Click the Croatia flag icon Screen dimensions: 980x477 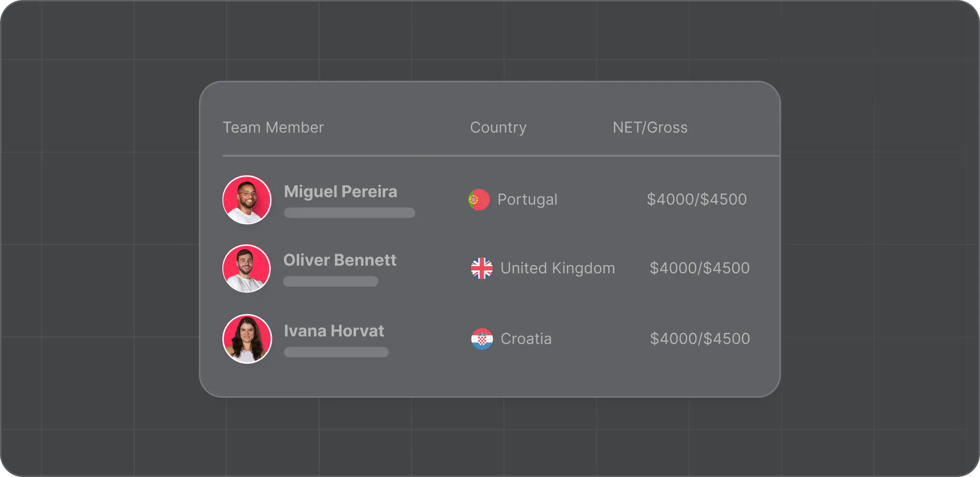[x=482, y=339]
